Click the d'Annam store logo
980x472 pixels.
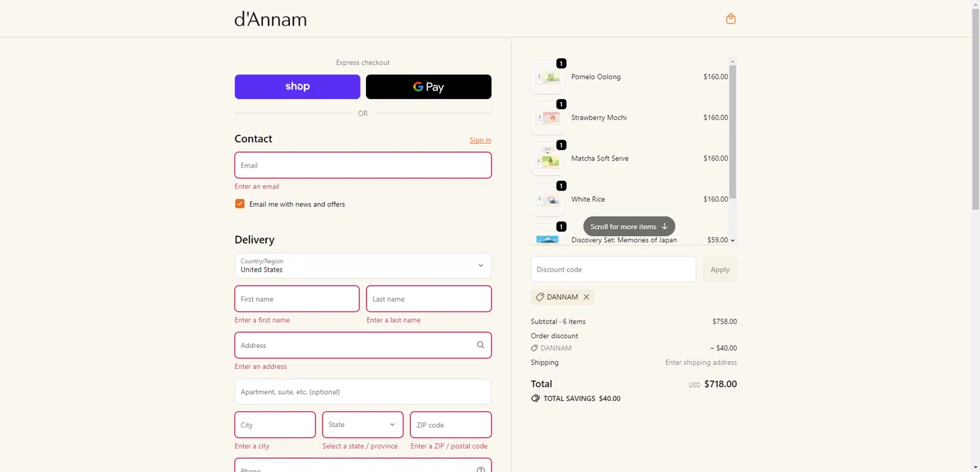270,19
